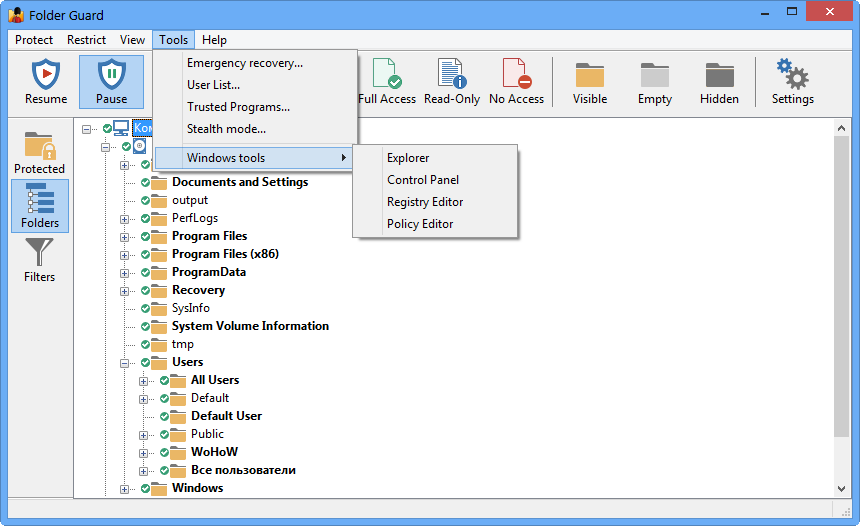Viewport: 860px width, 526px height.
Task: Click the folder icon beside Public
Action: click(178, 435)
